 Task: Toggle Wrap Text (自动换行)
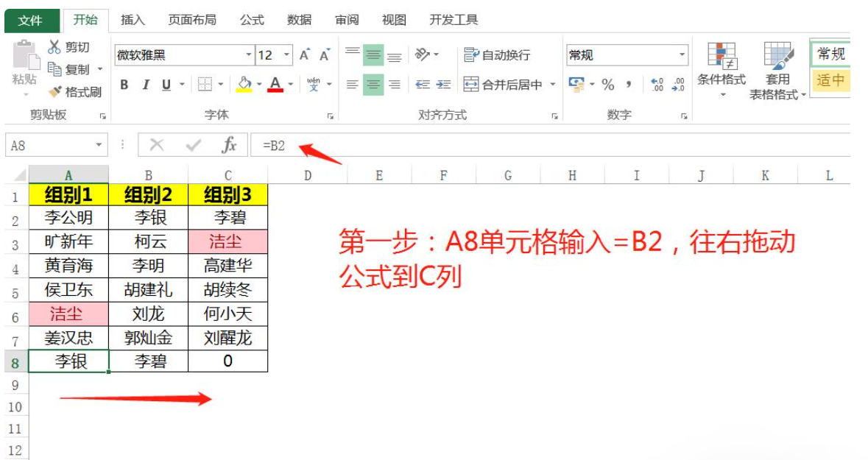click(497, 54)
